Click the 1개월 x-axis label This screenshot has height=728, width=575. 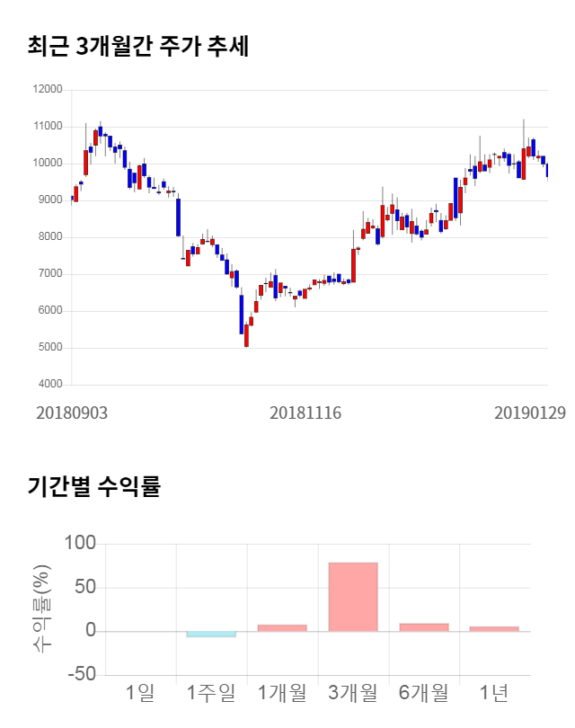tap(282, 692)
